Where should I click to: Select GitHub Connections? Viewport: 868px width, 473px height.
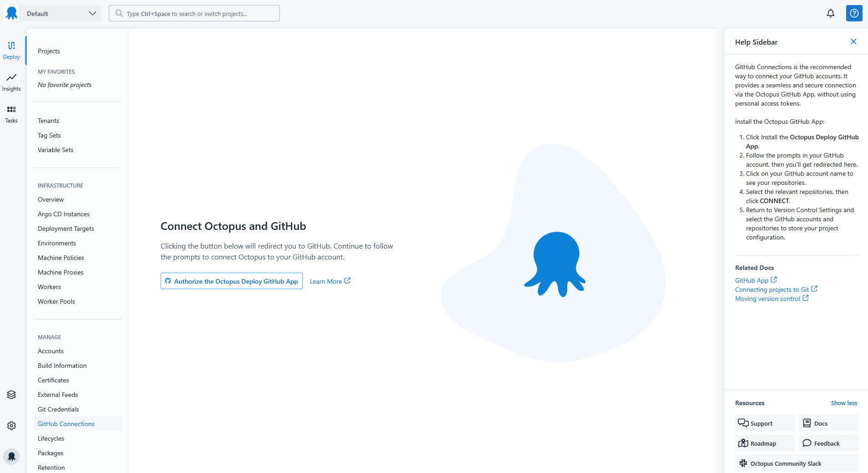point(78,423)
